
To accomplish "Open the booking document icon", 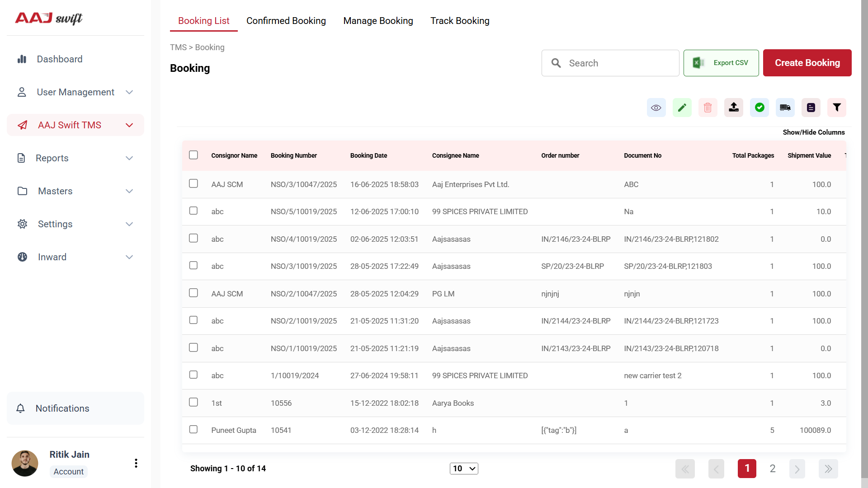I will click(811, 108).
